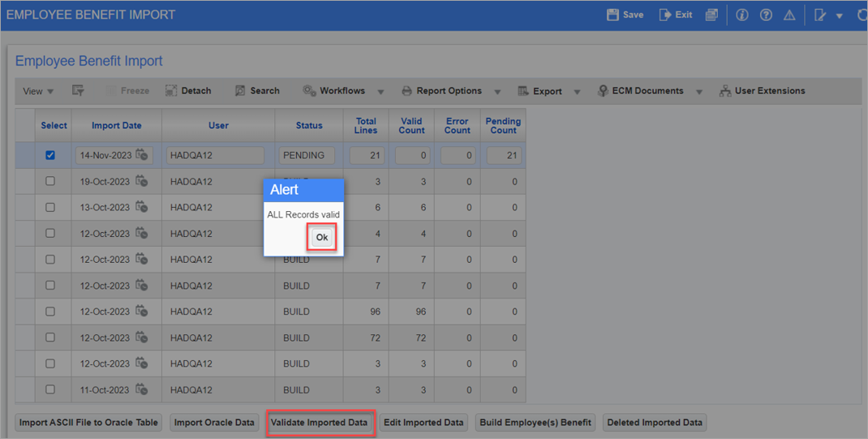The width and height of the screenshot is (868, 439).
Task: Click the Select column header
Action: click(x=54, y=126)
